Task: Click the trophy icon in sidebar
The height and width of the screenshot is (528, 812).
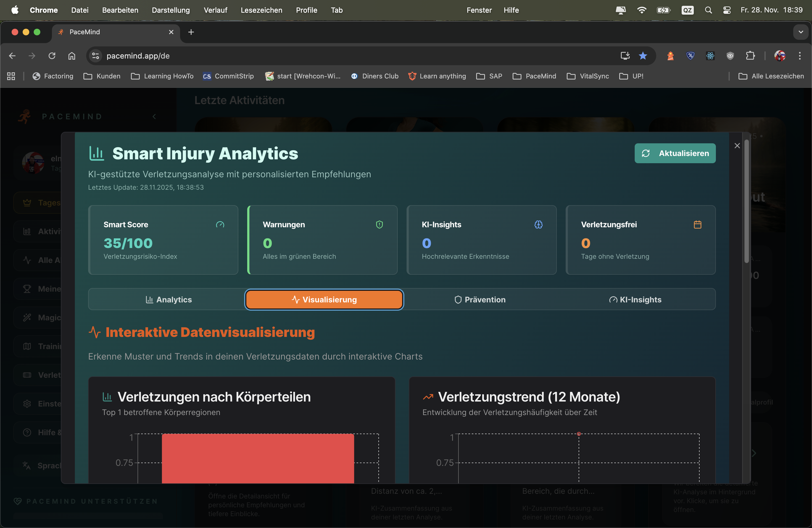Action: pyautogui.click(x=27, y=289)
